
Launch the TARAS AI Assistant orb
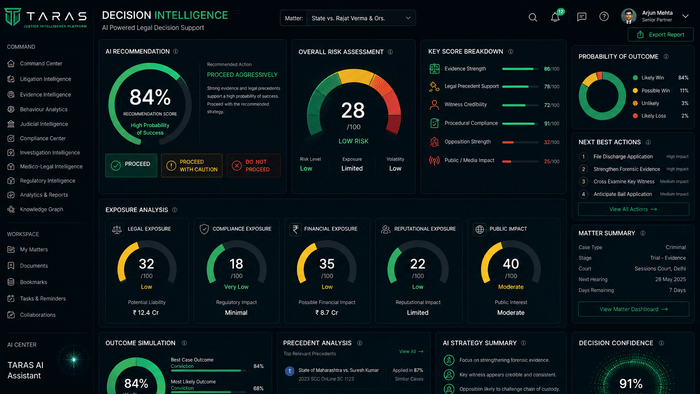pyautogui.click(x=74, y=360)
